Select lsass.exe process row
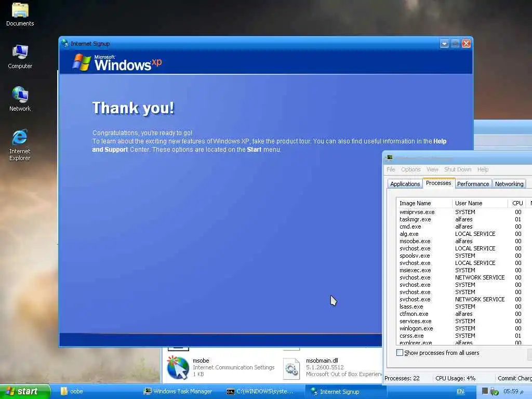This screenshot has height=399, width=532. point(464,307)
